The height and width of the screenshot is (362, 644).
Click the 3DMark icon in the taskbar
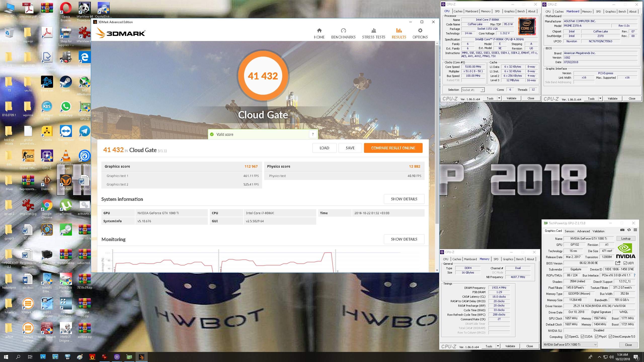click(141, 357)
